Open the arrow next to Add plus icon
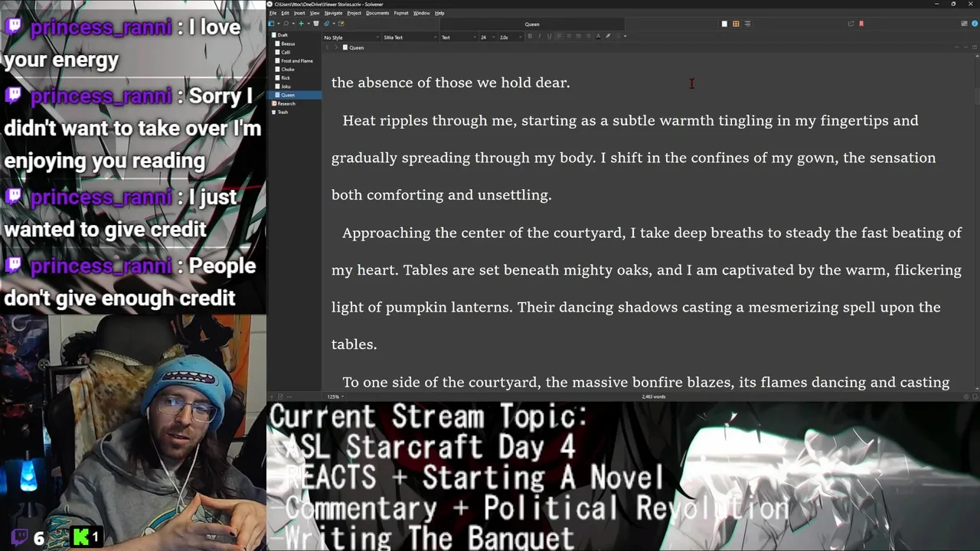Image resolution: width=980 pixels, height=551 pixels. [x=308, y=24]
